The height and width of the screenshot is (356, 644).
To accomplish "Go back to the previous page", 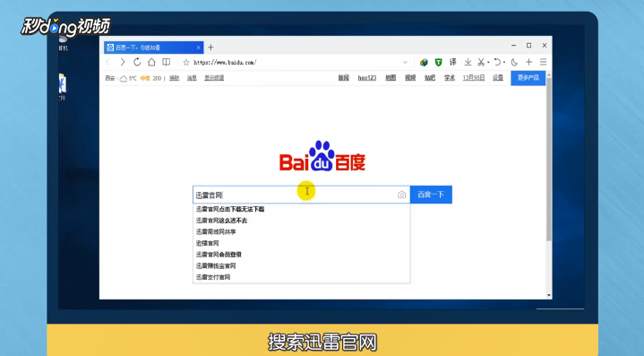I will 108,62.
